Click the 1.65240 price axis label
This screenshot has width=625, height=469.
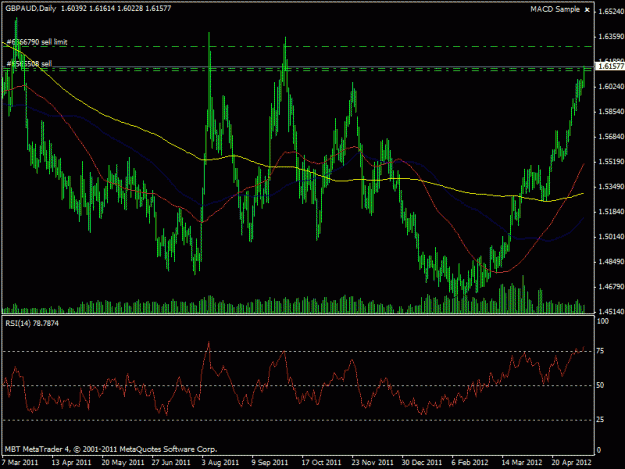[611, 12]
